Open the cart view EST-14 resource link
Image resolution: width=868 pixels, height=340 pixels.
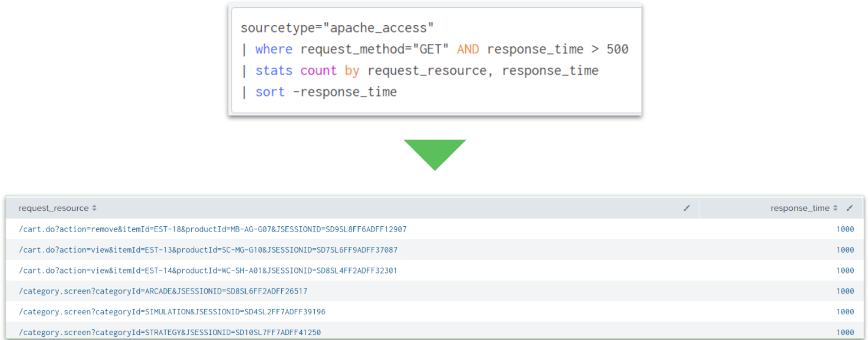(208, 271)
